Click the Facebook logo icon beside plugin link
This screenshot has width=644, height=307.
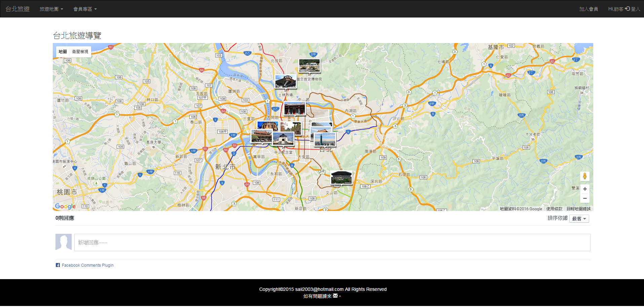[58, 265]
